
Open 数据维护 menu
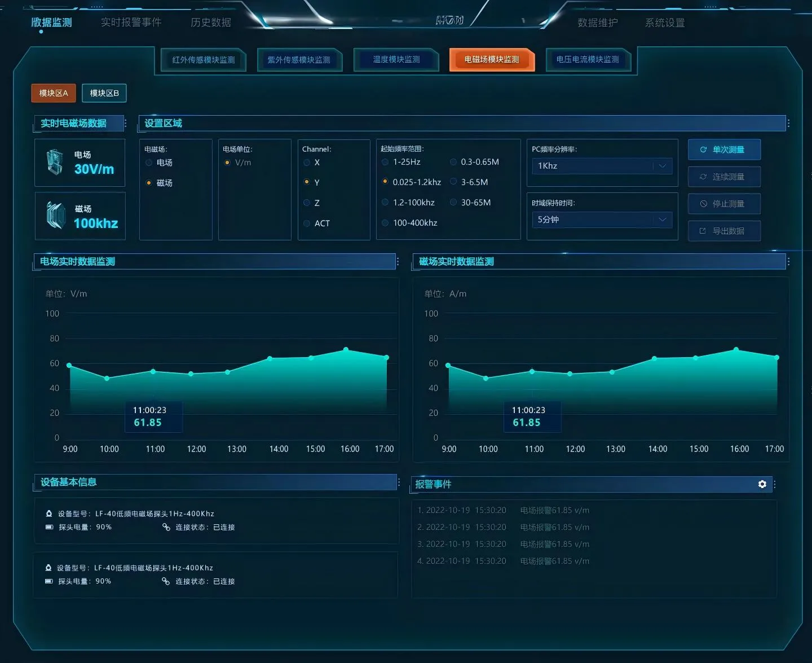598,23
